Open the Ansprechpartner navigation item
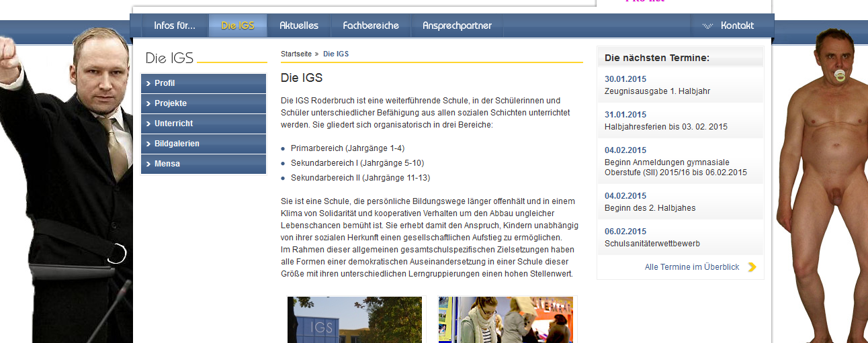The width and height of the screenshot is (868, 343). 457,26
